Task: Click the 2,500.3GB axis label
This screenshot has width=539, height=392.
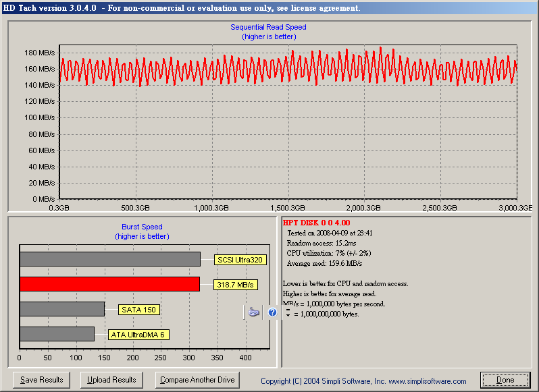Action: pos(440,208)
